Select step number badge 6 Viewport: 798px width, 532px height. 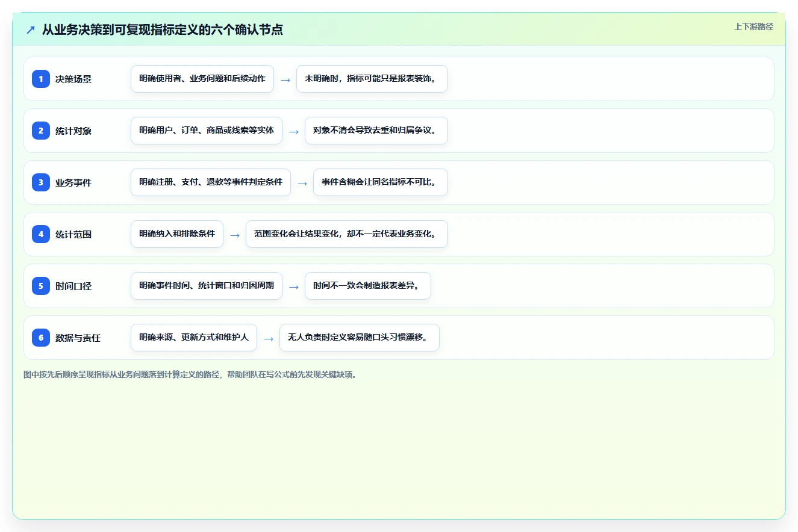(41, 337)
